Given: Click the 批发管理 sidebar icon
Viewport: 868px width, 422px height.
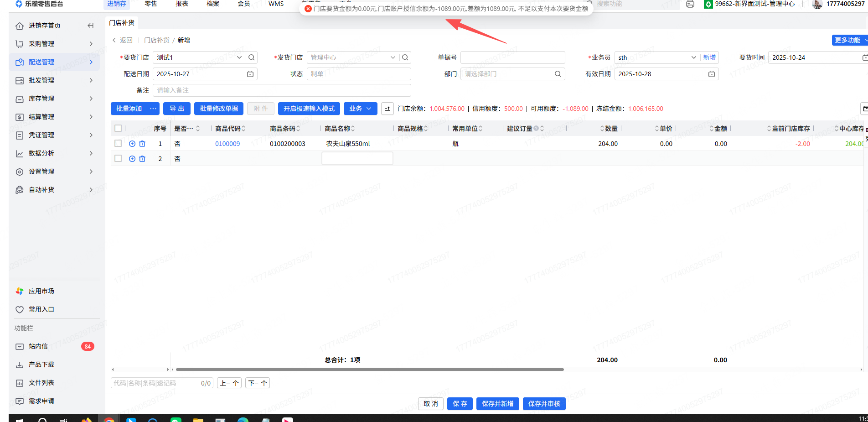Looking at the screenshot, I should 20,80.
